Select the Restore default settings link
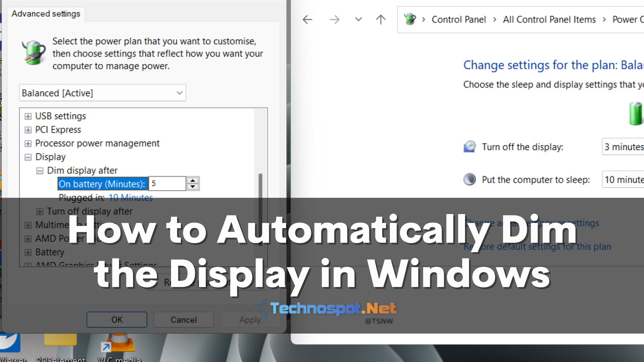644x362 pixels. pyautogui.click(x=537, y=246)
